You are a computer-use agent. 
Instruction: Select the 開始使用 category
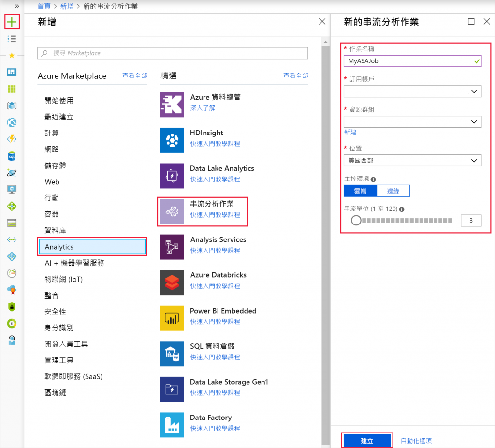(x=59, y=101)
